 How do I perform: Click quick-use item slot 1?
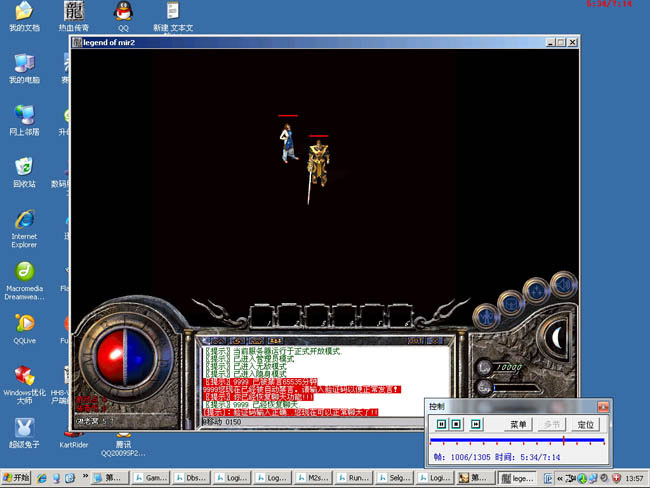coord(262,317)
